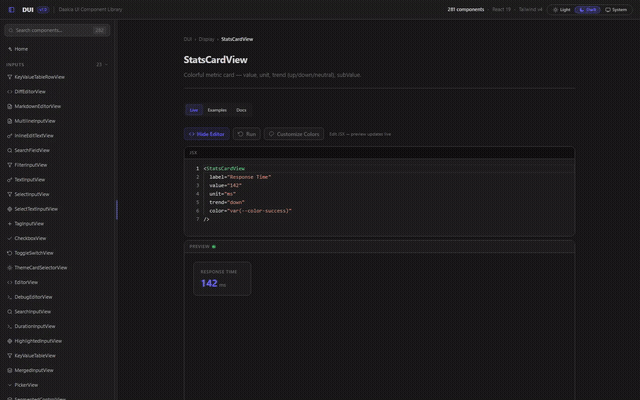Click the Home icon in sidebar
The image size is (640, 400).
click(x=10, y=49)
